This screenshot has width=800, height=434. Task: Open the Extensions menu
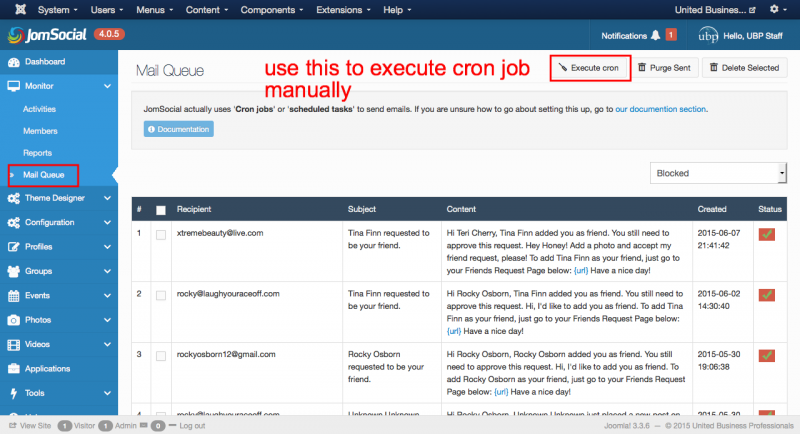pyautogui.click(x=343, y=10)
